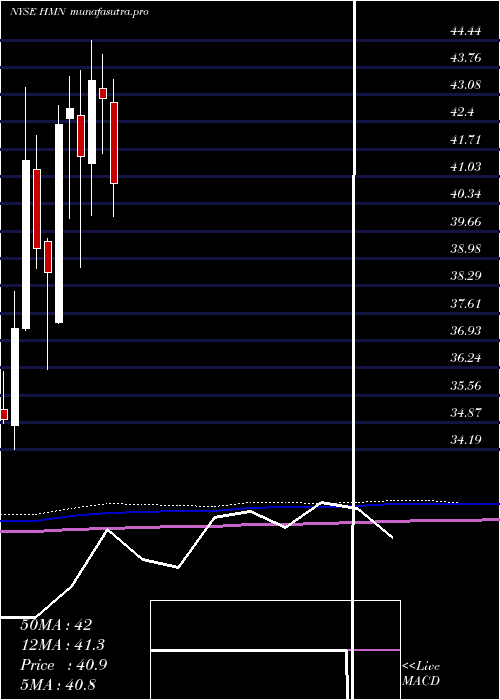Click the 44.44 price axis label
The height and width of the screenshot is (700, 500).
(x=466, y=31)
